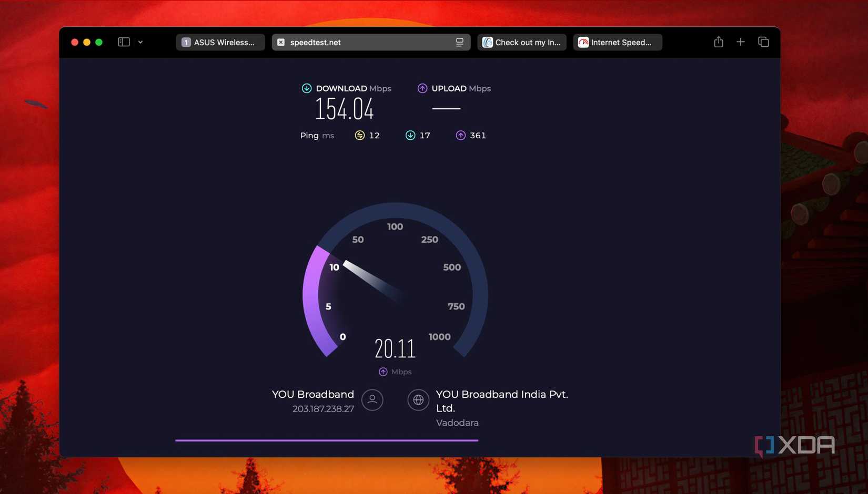This screenshot has height=494, width=868.
Task: Click the IP address 203.187.238.27
Action: tap(323, 409)
